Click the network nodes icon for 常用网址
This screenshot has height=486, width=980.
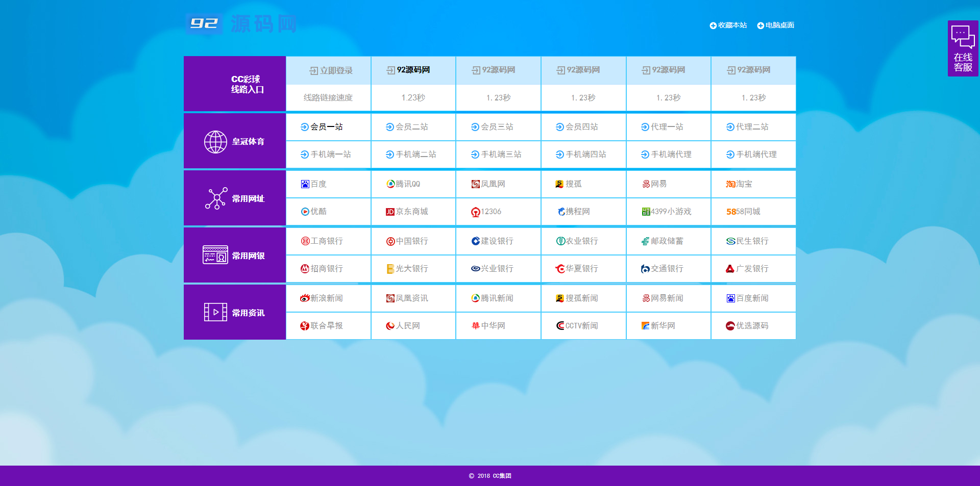pyautogui.click(x=216, y=198)
